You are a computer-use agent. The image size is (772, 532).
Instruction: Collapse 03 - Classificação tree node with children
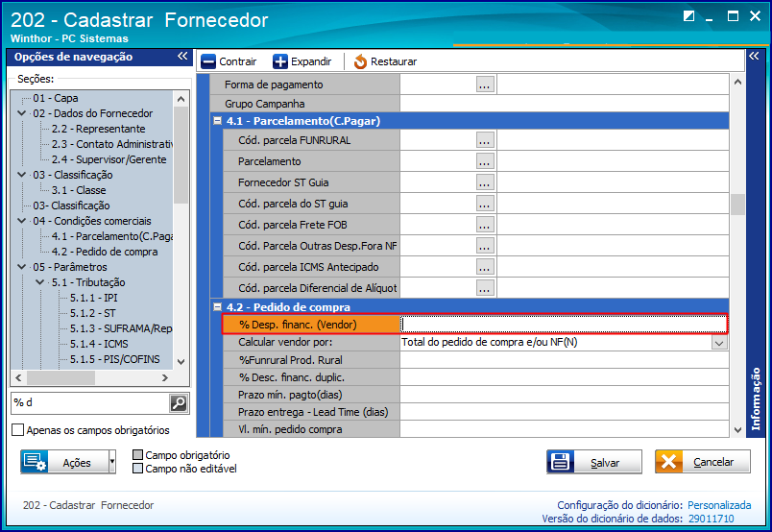(22, 175)
